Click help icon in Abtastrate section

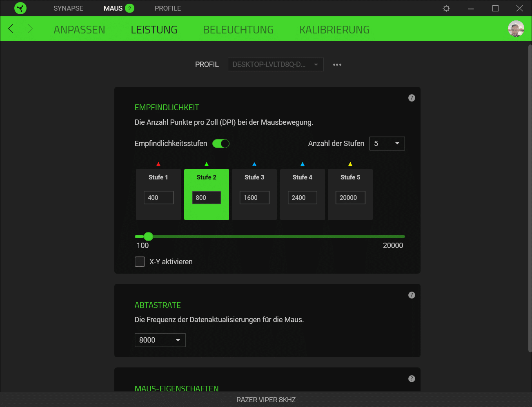[x=412, y=295]
